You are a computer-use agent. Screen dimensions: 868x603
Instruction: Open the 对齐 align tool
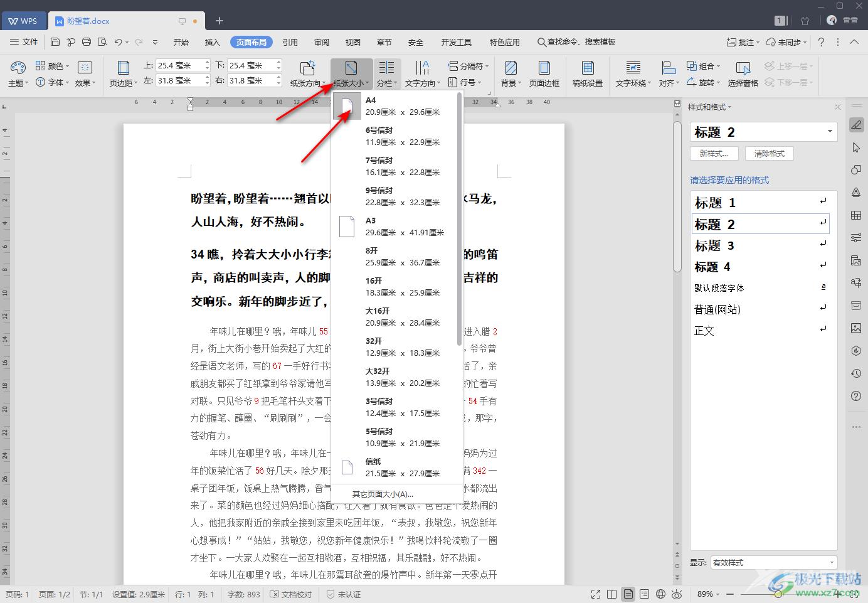coord(669,73)
